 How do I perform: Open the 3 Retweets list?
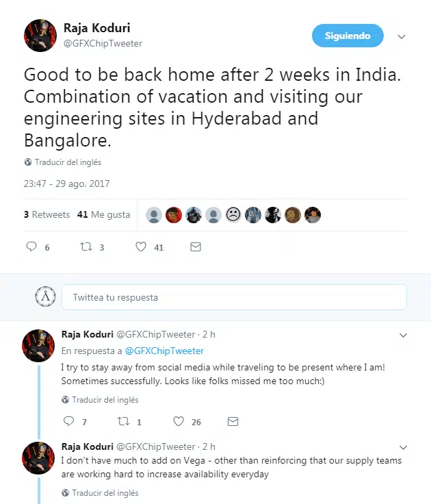(x=47, y=214)
